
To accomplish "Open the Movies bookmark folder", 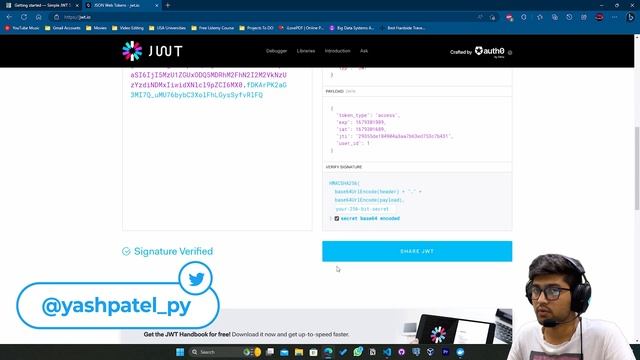I will pyautogui.click(x=96, y=28).
